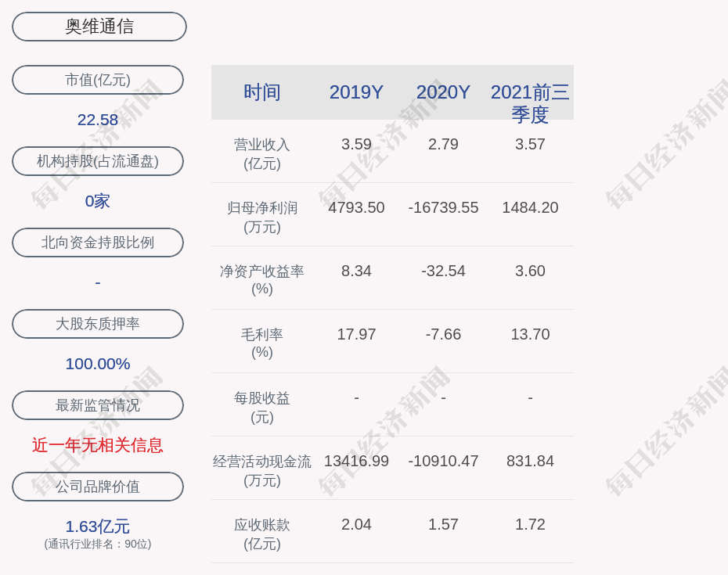Click the 毛利率(%) row label
The image size is (728, 575).
(262, 343)
